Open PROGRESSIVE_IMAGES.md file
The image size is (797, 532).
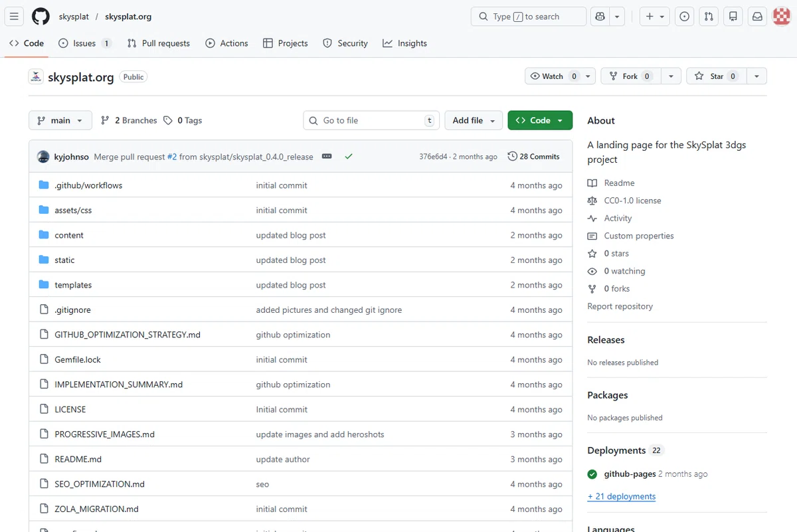pos(104,434)
